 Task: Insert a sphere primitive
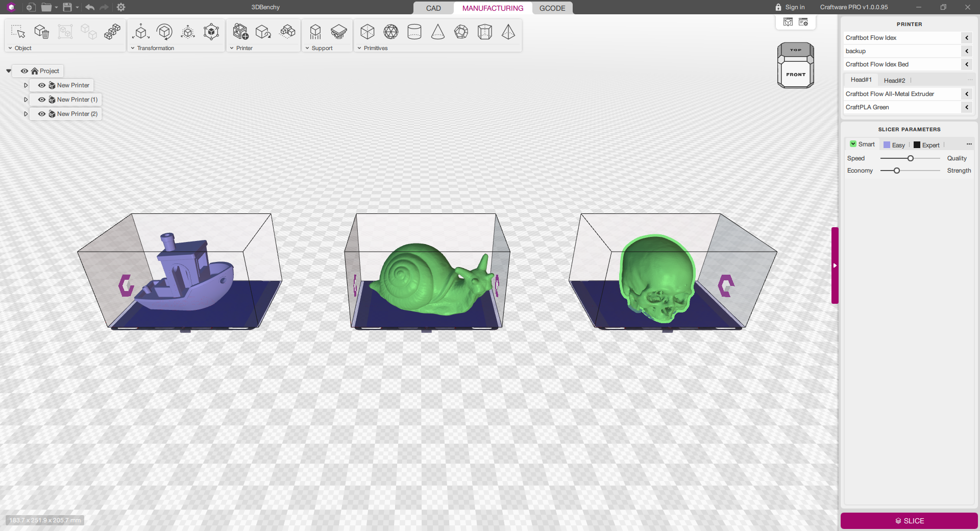click(391, 32)
